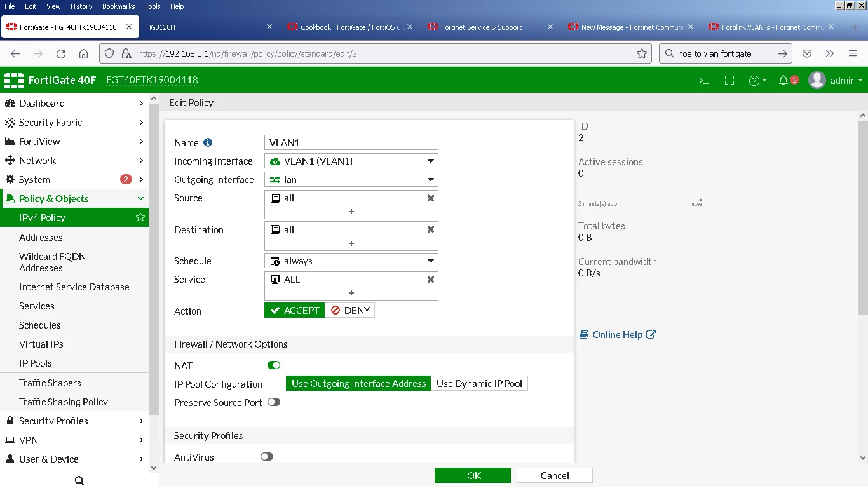Bookmark this page with the star
The image size is (868, 488).
tap(642, 53)
